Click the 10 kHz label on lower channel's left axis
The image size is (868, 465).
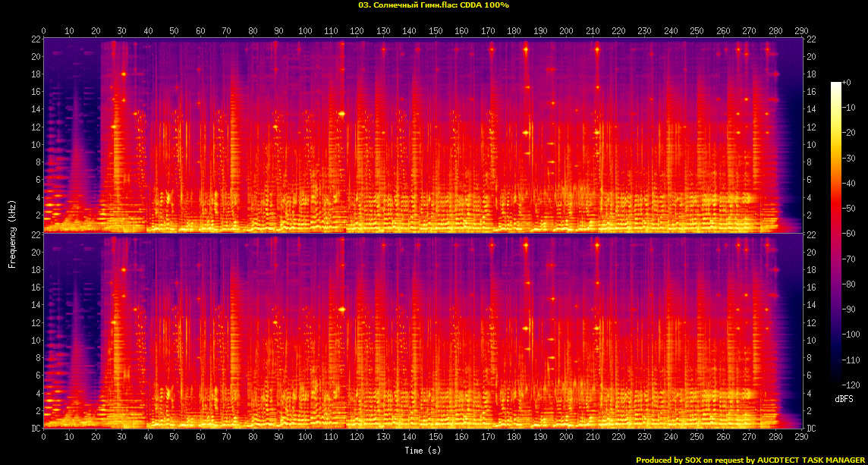click(x=36, y=340)
